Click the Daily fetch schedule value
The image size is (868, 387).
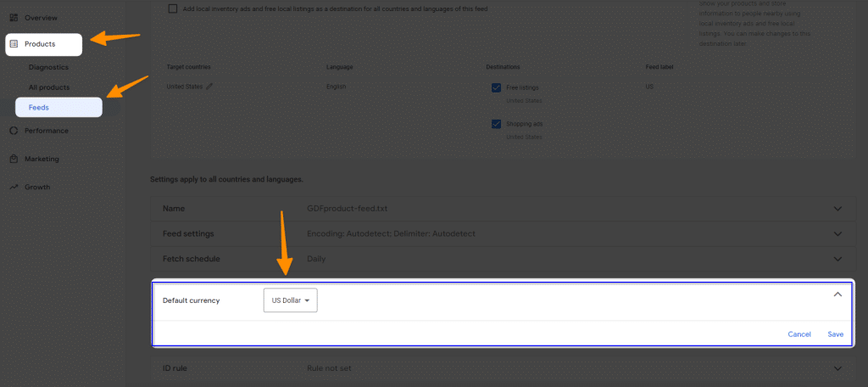pos(316,259)
